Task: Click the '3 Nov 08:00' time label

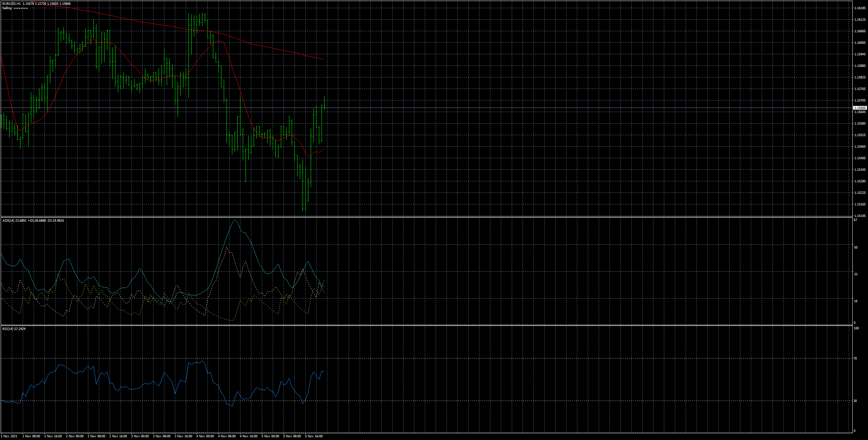Action: point(162,436)
